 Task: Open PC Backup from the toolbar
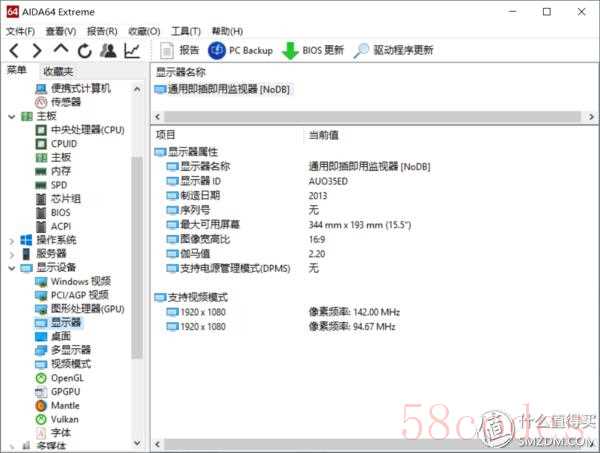240,51
